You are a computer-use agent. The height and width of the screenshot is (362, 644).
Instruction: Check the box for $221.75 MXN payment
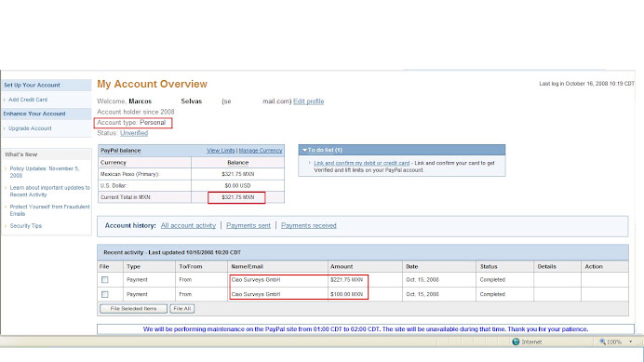coord(105,280)
